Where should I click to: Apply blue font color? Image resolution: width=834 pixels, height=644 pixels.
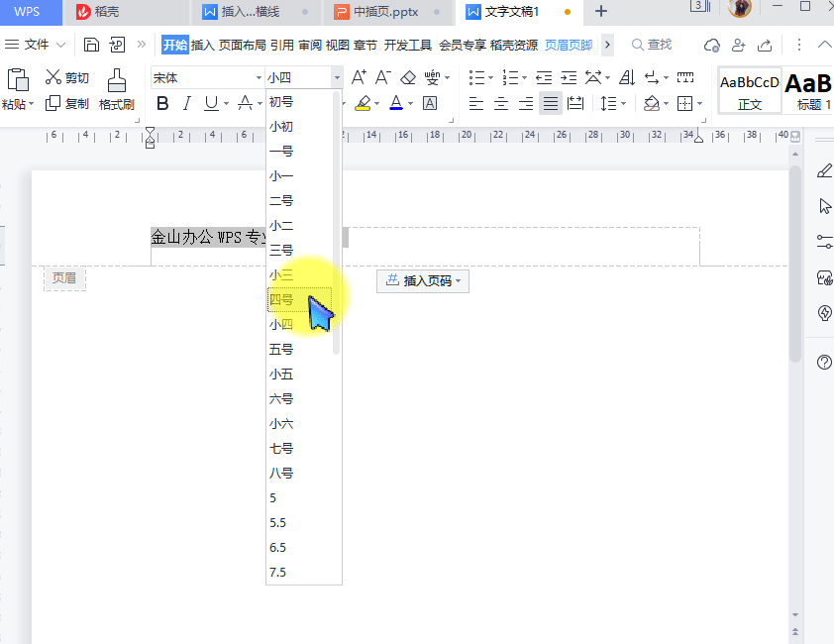point(396,103)
